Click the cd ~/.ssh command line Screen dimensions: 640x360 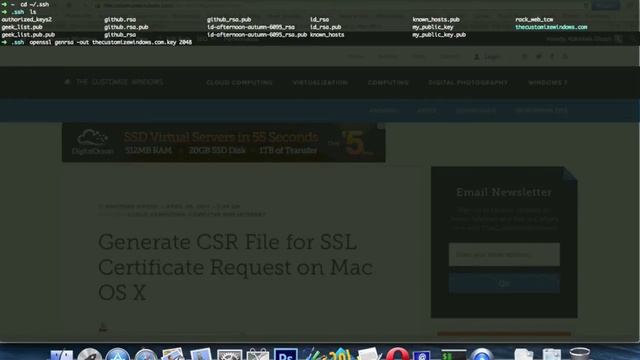pos(34,4)
